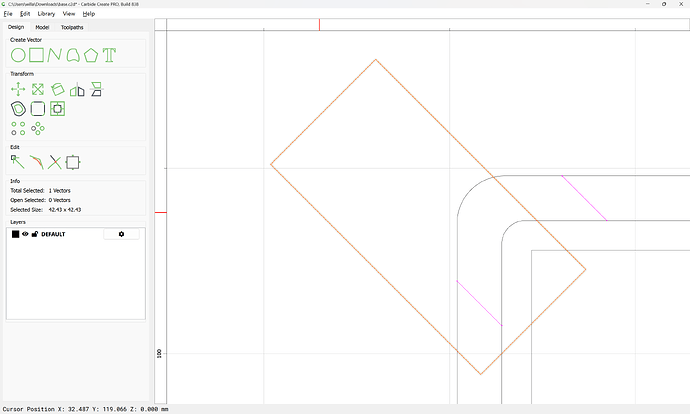Viewport: 690px width, 414px height.
Task: Select the Offset Vector tool
Action: click(x=18, y=108)
